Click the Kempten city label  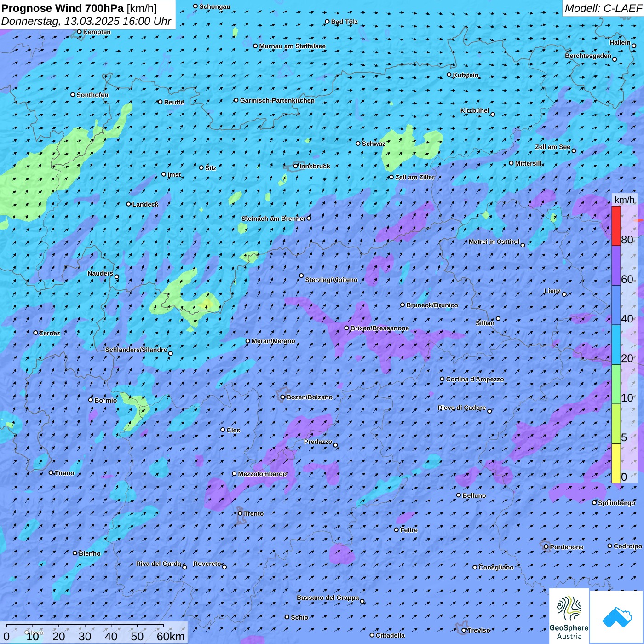coord(97,32)
